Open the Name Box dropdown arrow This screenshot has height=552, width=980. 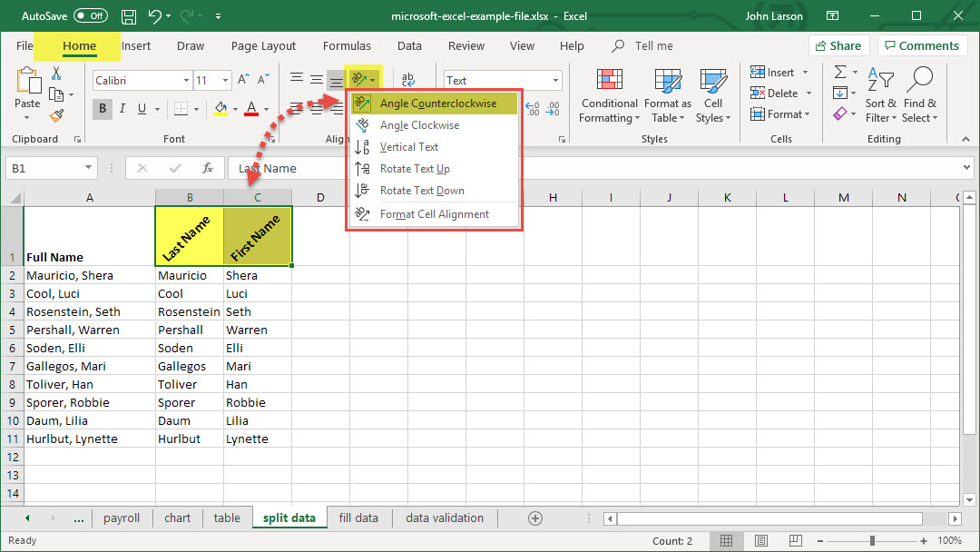point(88,168)
